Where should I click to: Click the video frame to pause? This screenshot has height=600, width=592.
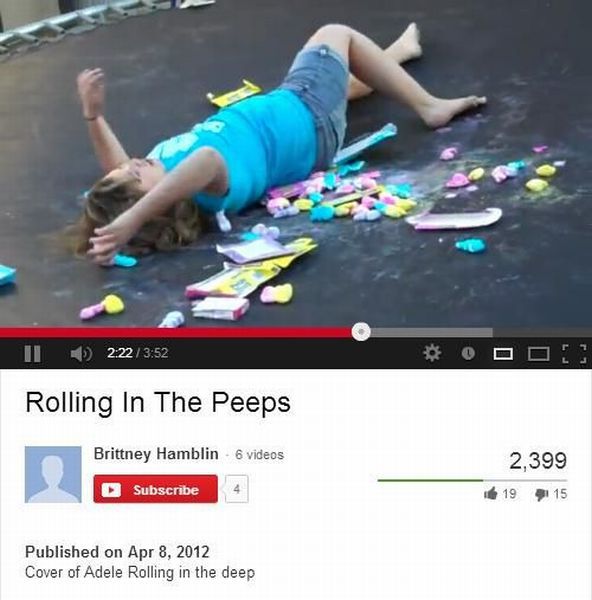296,161
